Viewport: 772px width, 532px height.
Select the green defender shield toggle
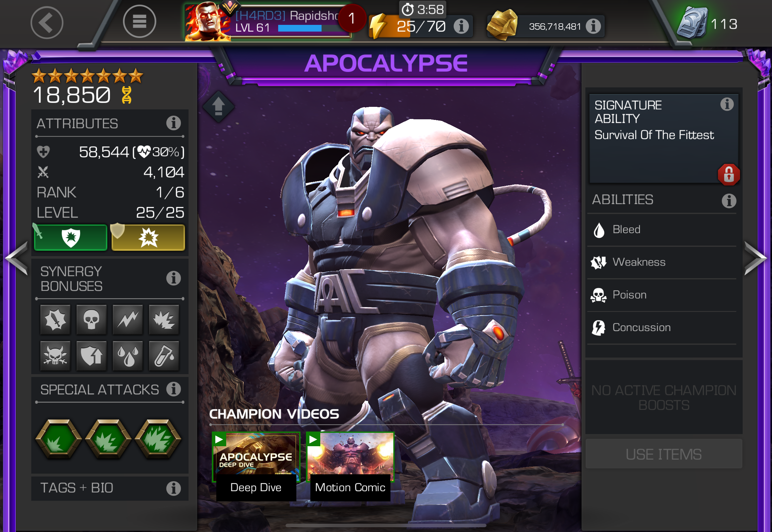pyautogui.click(x=70, y=237)
